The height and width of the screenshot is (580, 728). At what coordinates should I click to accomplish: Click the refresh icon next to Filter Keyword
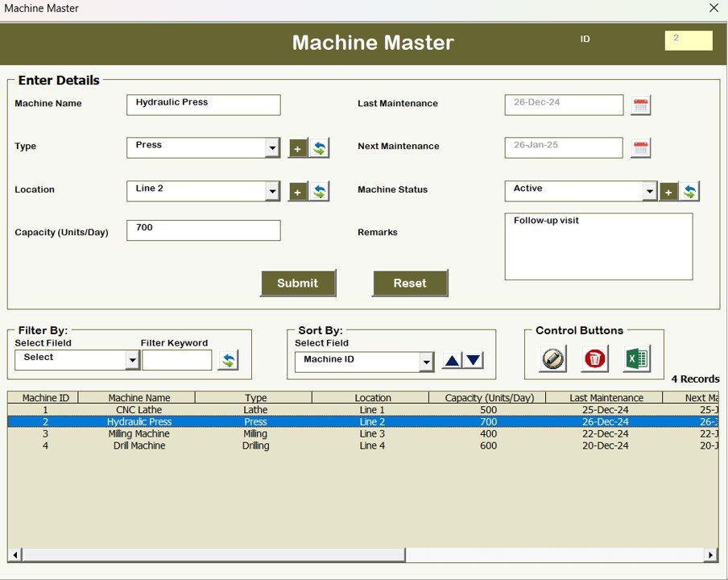[x=228, y=359]
